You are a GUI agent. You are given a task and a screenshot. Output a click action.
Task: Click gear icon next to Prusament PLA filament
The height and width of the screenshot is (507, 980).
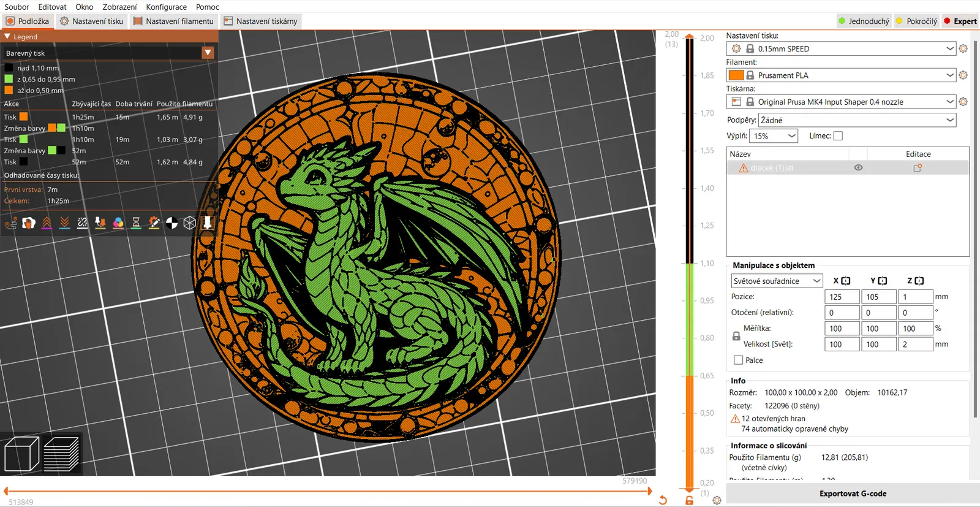point(963,75)
